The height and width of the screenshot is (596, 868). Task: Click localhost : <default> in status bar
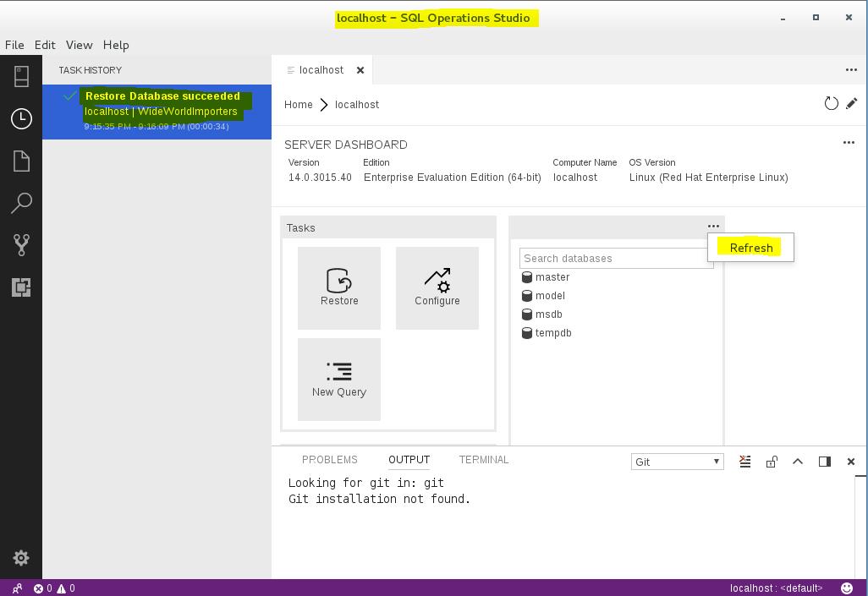point(776,588)
